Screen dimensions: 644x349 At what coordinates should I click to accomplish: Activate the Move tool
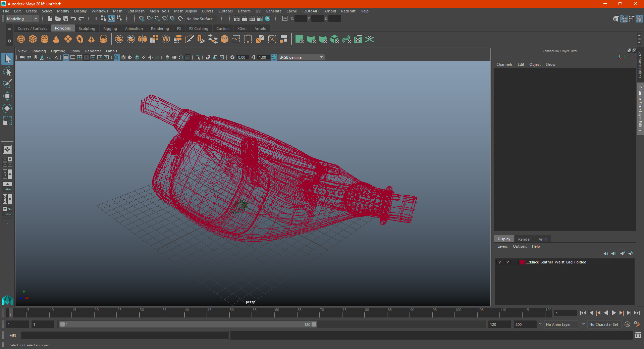(x=7, y=96)
